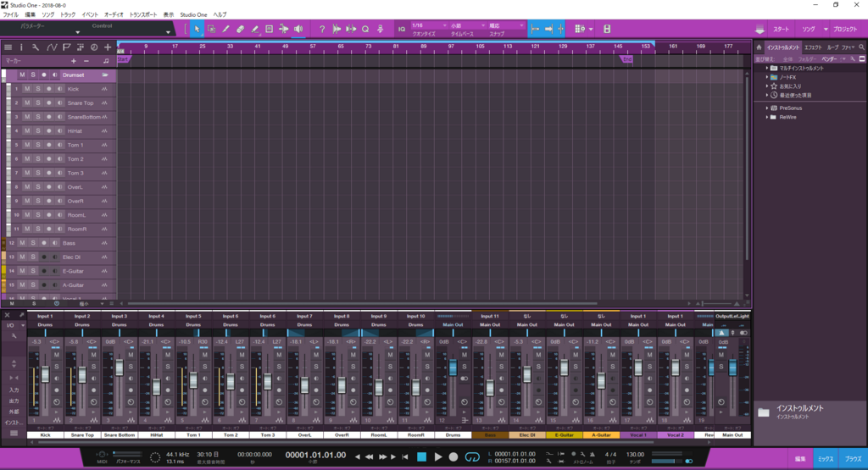868x470 pixels.
Task: Click the プロジェクト button
Action: [845, 30]
